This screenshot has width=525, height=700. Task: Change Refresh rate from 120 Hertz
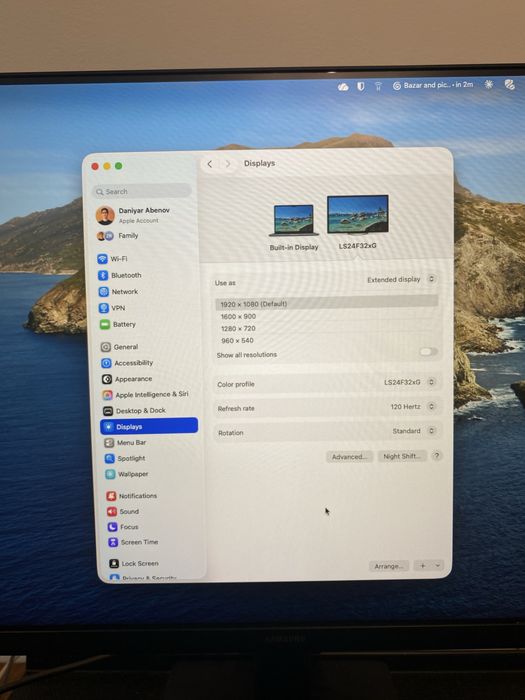pos(412,407)
